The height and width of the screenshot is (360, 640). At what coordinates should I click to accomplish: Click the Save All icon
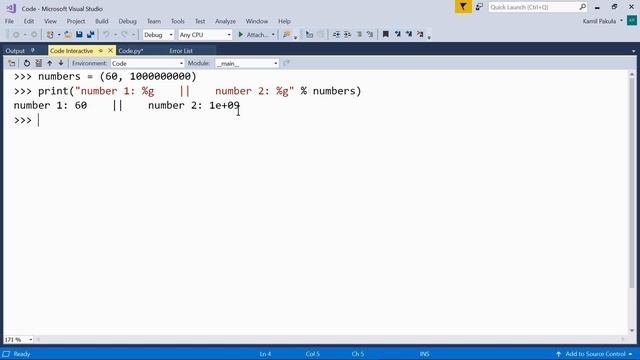coord(90,35)
